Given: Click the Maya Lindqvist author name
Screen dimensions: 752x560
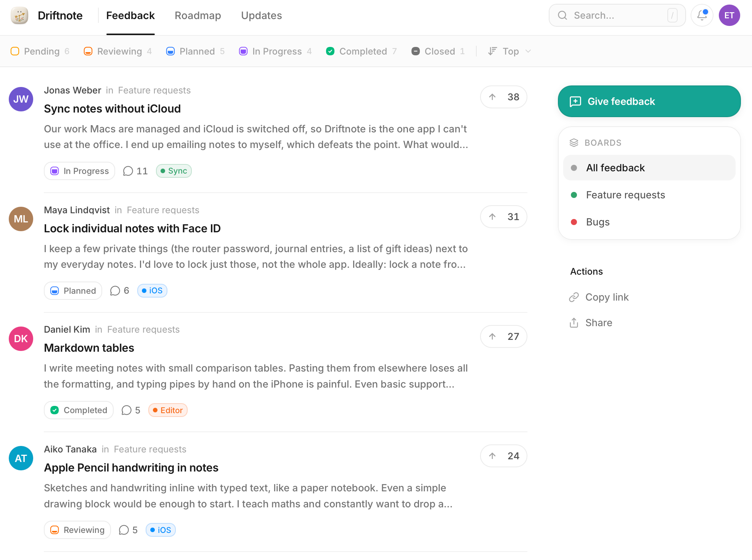Looking at the screenshot, I should click(x=77, y=210).
